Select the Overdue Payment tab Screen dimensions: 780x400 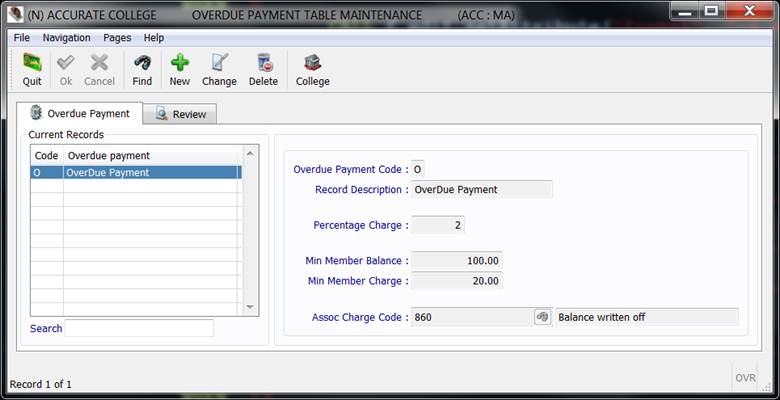(80, 113)
